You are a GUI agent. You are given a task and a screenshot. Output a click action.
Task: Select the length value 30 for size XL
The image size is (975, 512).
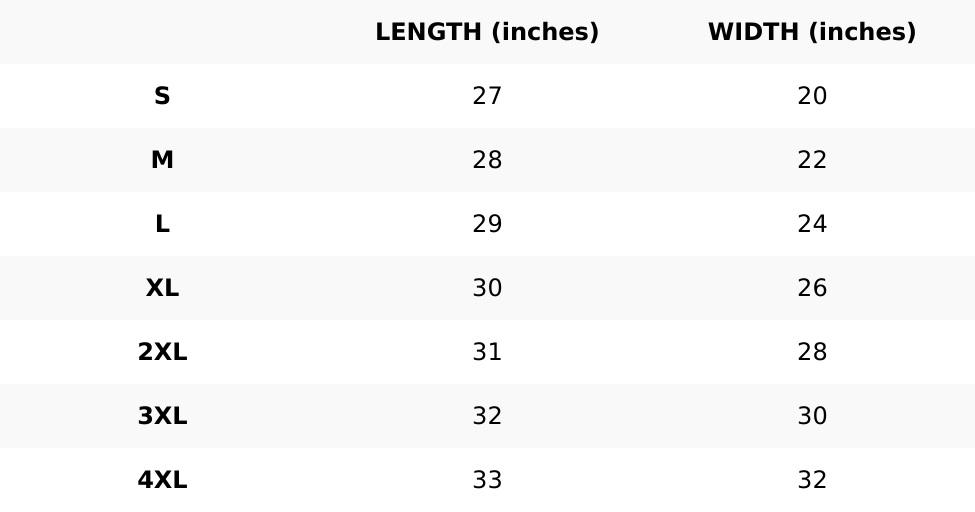click(x=487, y=288)
